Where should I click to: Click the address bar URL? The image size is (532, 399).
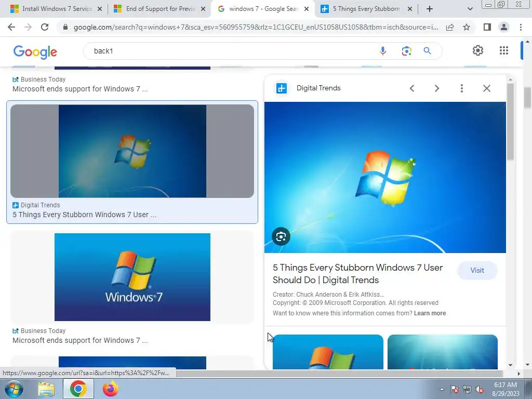point(256,27)
